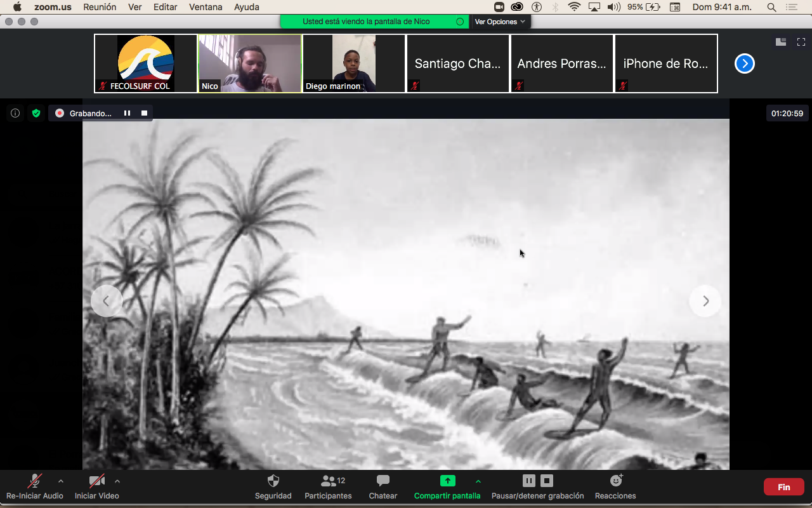Open meeting information icon

point(15,113)
